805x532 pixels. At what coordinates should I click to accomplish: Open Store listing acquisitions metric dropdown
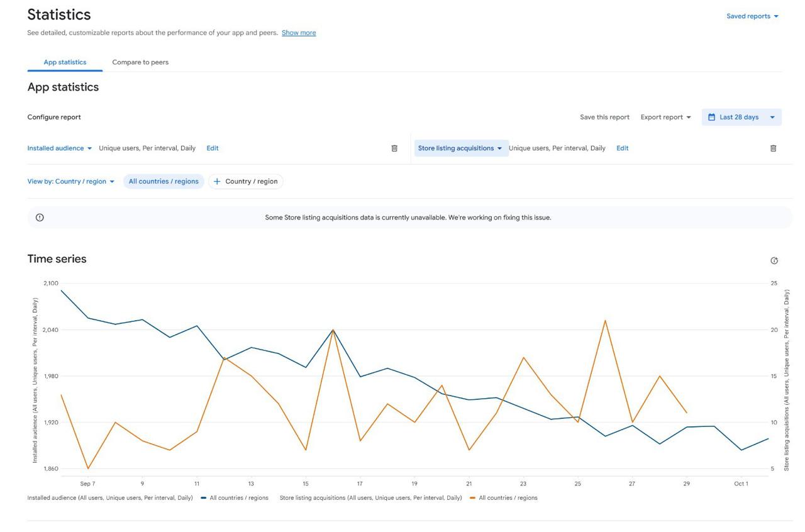click(x=460, y=148)
